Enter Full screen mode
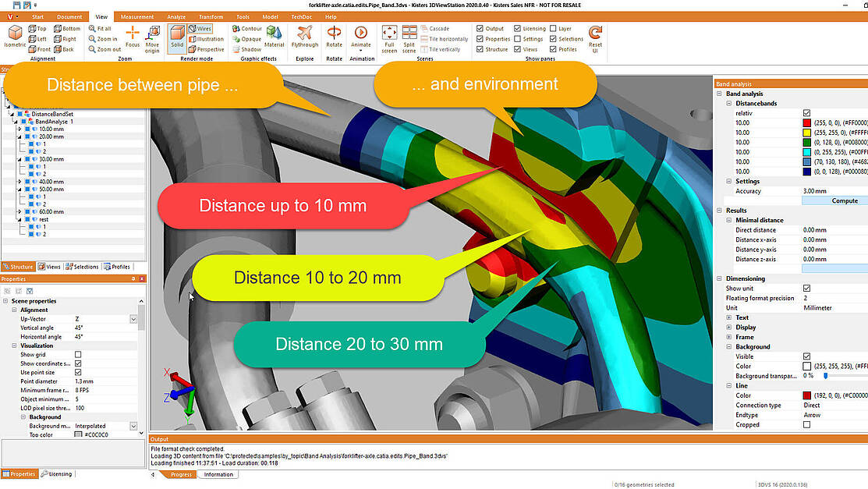 coord(389,39)
